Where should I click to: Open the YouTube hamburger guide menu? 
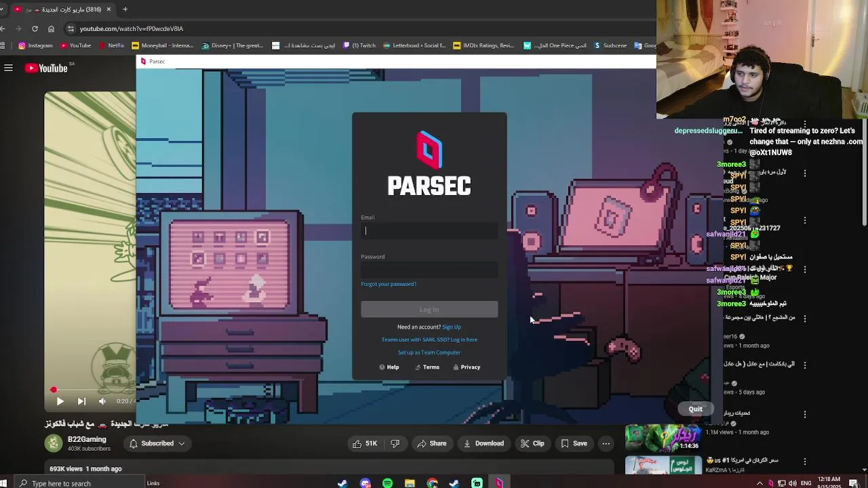tap(8, 68)
